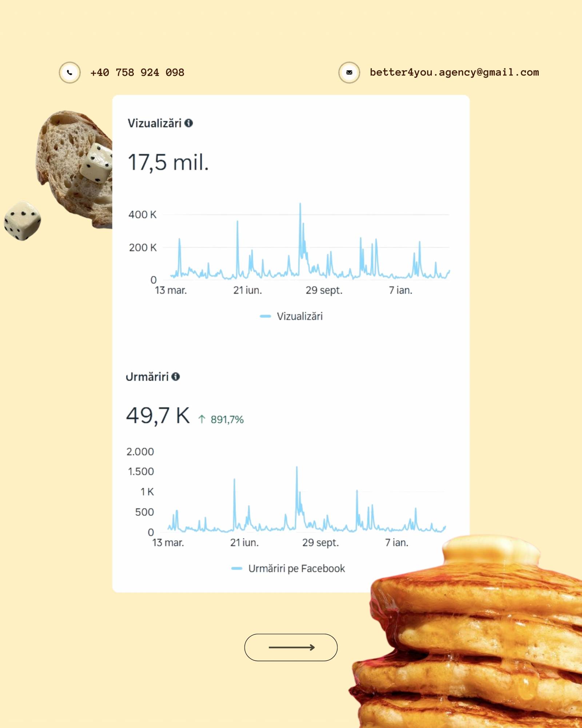
Task: Click the 49,7 K followers total
Action: [158, 415]
